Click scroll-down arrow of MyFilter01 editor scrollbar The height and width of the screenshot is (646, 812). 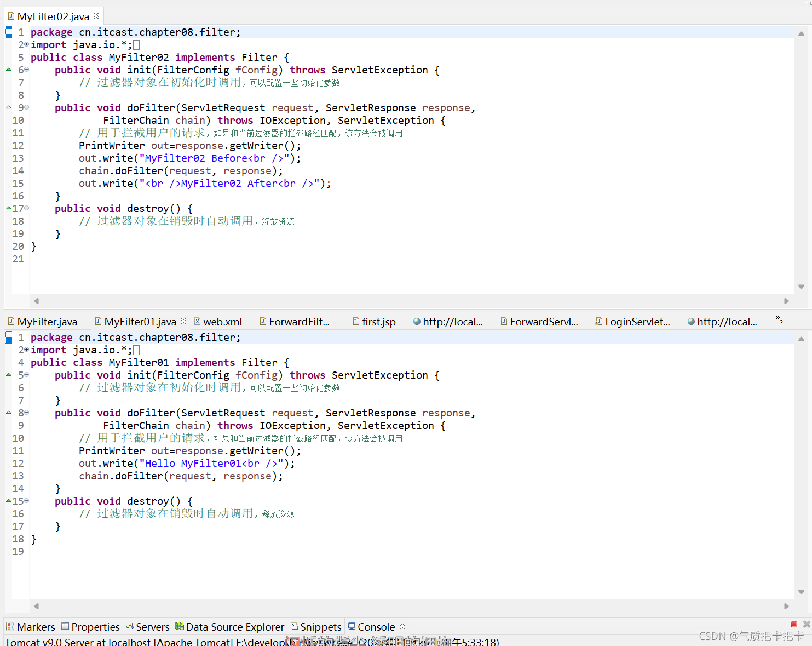(x=801, y=592)
